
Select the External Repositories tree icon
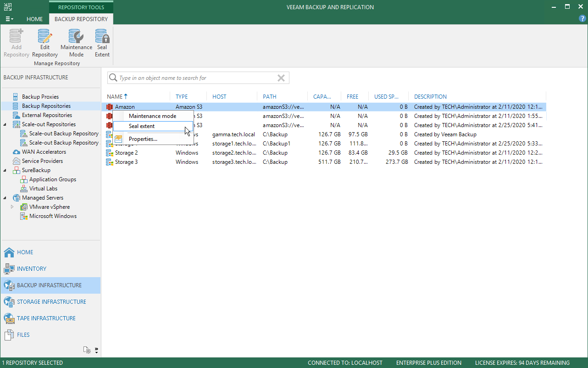click(17, 115)
